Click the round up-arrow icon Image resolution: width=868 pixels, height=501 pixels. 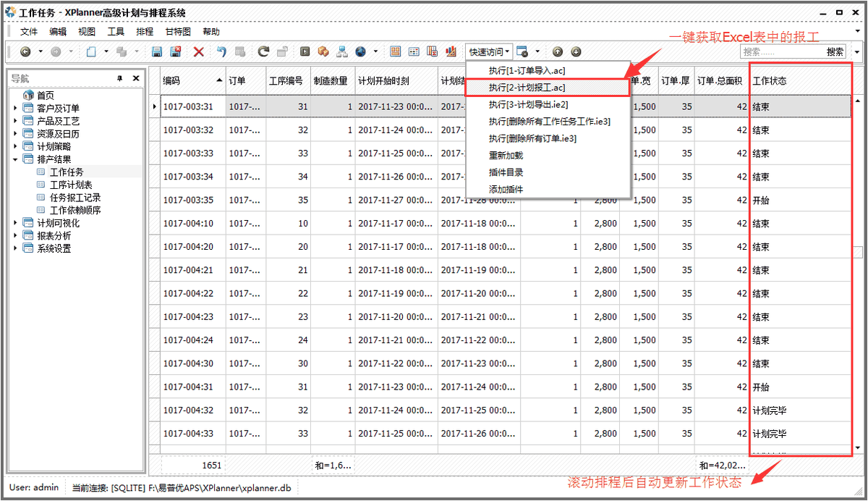point(558,51)
